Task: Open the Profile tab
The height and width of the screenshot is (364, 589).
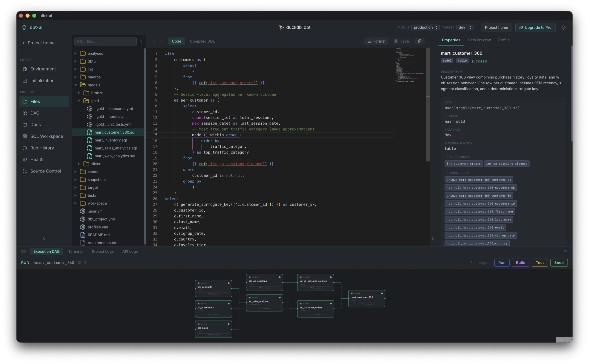Action: click(x=504, y=40)
